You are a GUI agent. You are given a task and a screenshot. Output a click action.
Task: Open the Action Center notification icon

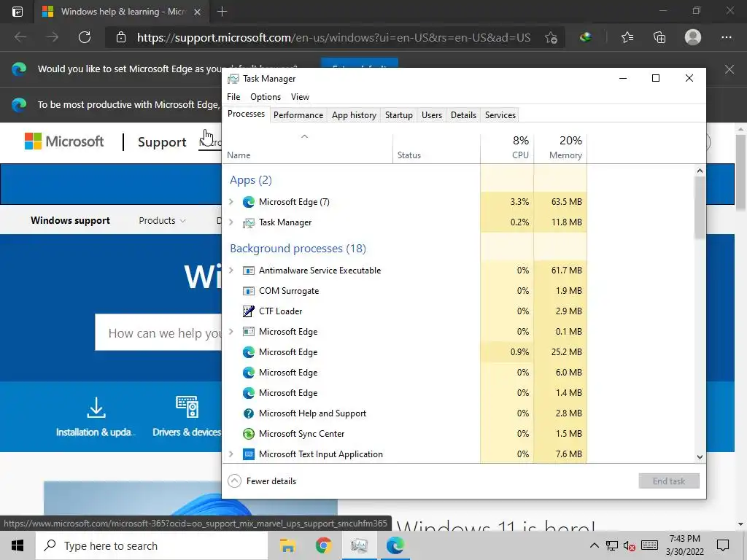723,545
